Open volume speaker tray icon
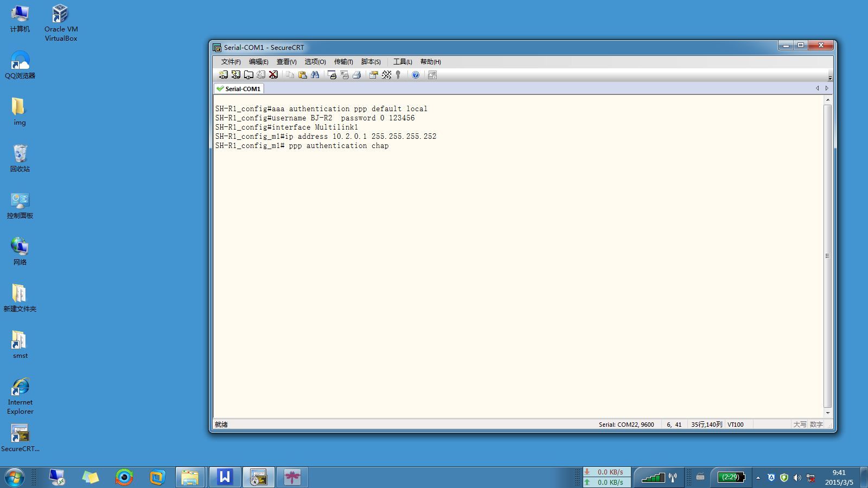 tap(797, 478)
